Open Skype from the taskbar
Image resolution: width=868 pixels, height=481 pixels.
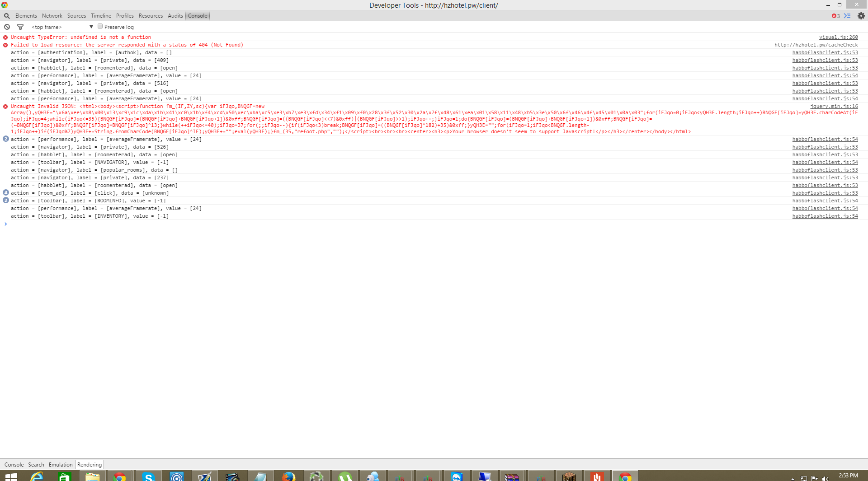click(x=148, y=476)
